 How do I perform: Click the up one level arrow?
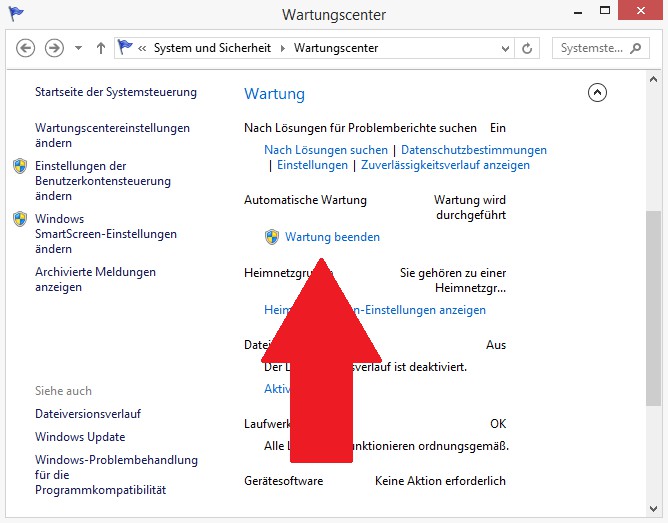[x=101, y=48]
